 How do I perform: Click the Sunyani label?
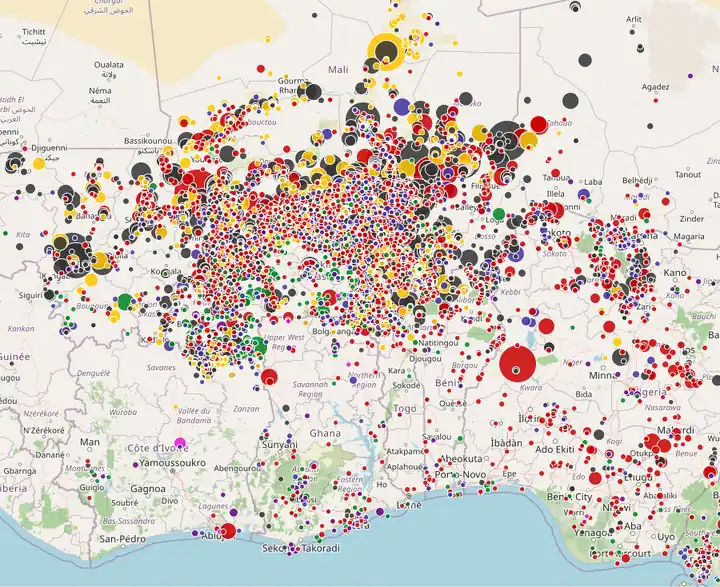tap(280, 445)
